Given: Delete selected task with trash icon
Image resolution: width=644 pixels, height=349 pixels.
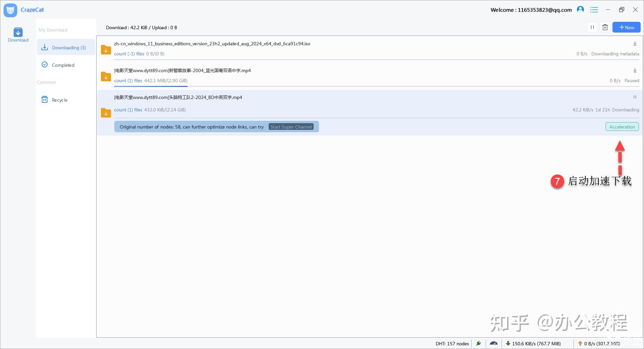Looking at the screenshot, I should tap(605, 28).
